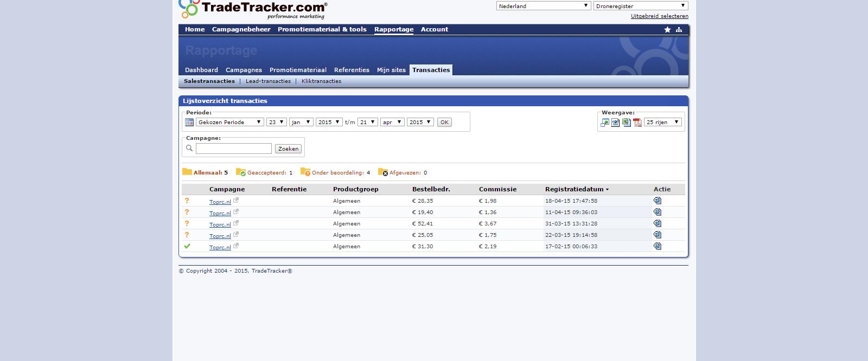Open Account menu
The height and width of the screenshot is (361, 868).
tap(435, 30)
